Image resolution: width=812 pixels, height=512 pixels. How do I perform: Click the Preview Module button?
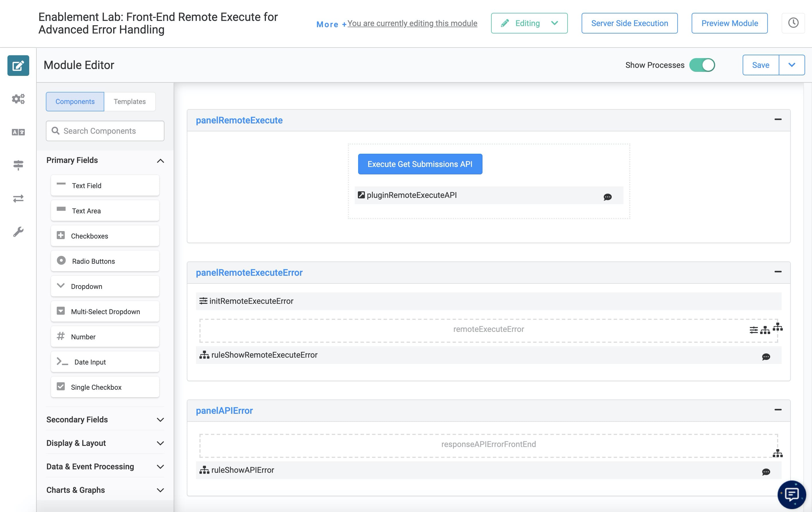[729, 23]
